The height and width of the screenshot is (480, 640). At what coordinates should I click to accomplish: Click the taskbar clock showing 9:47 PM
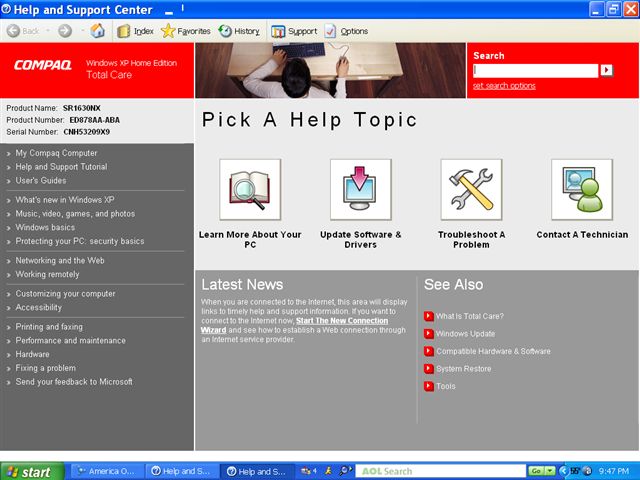tap(614, 471)
